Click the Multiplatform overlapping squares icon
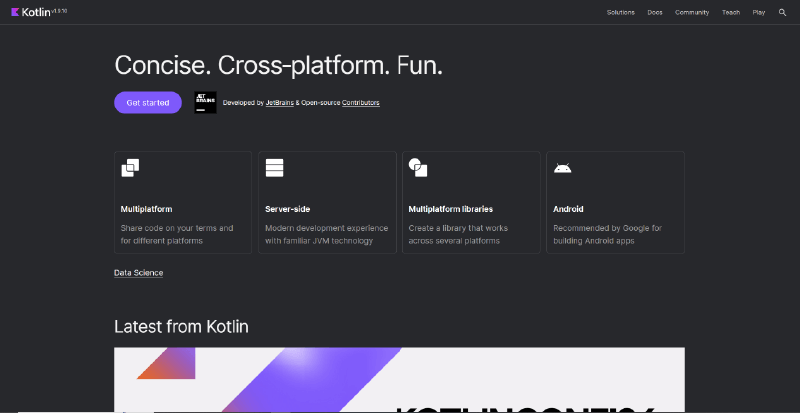This screenshot has width=800, height=414. click(x=130, y=168)
